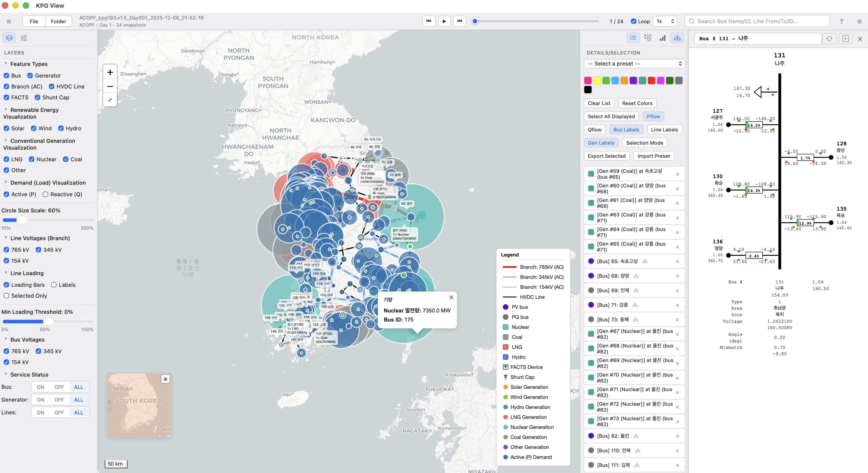Click the Clear List button
The height and width of the screenshot is (473, 868).
pyautogui.click(x=599, y=103)
